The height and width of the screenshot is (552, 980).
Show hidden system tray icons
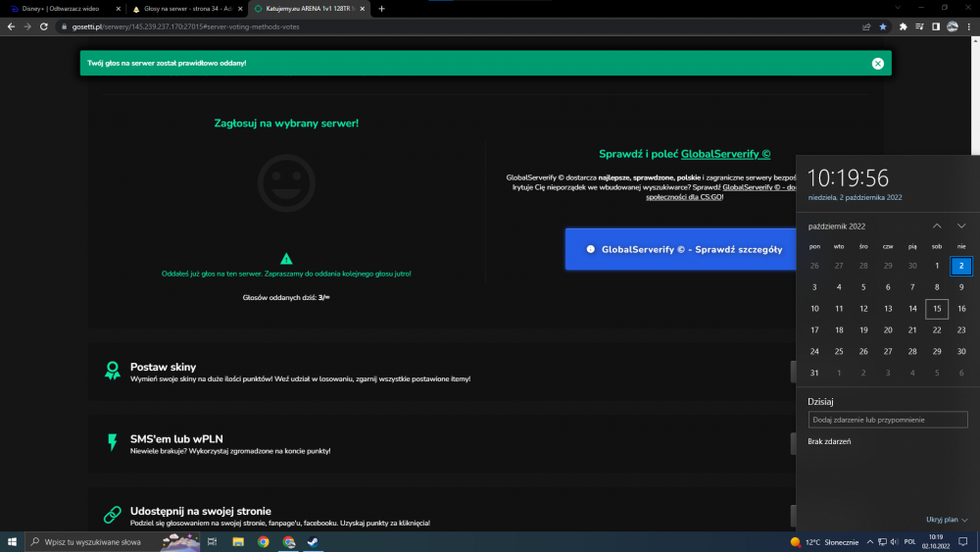coord(869,542)
